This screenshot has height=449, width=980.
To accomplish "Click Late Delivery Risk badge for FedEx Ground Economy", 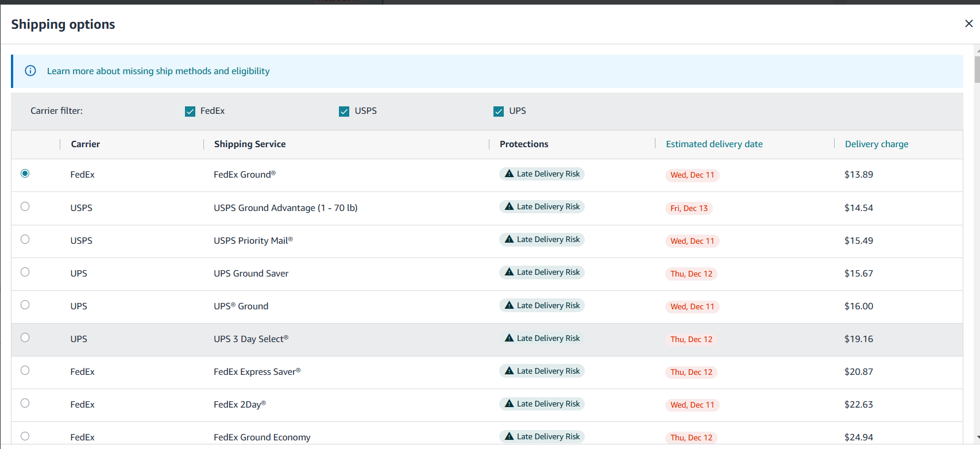I will tap(542, 437).
